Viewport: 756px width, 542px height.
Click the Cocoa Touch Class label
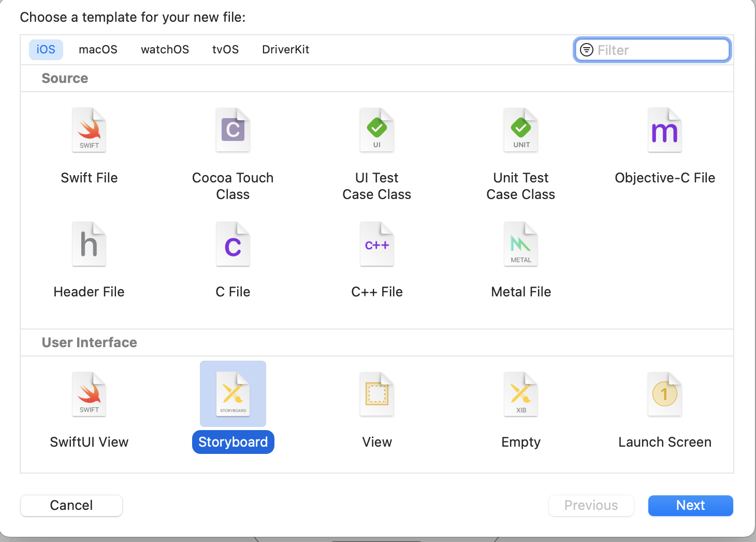click(233, 186)
